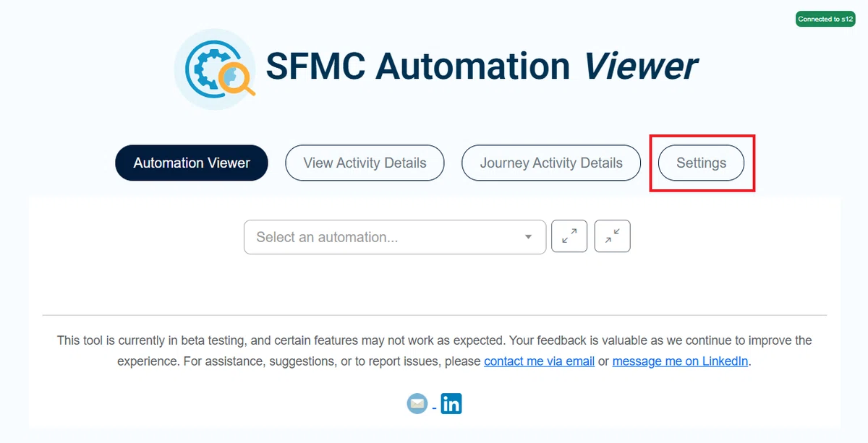
Task: Click the green Connected to s12 badge
Action: coord(825,19)
